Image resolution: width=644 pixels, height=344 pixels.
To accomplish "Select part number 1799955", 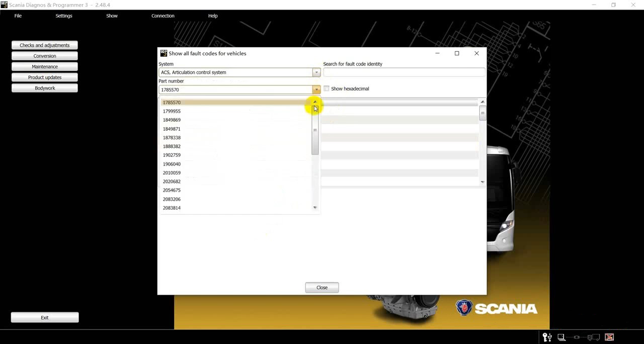I will click(236, 111).
